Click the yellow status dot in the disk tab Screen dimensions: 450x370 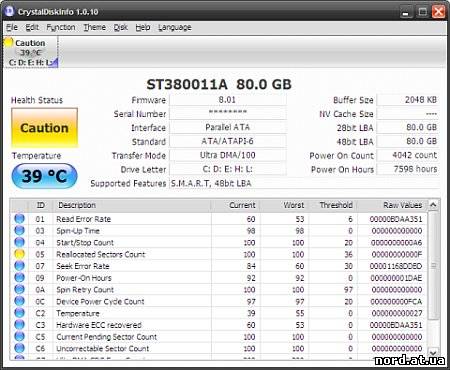click(8, 42)
